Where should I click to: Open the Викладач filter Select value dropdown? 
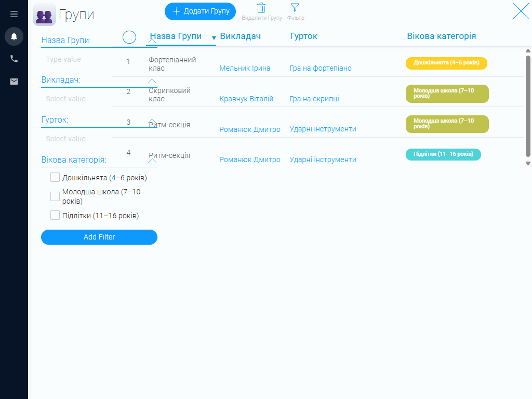[x=77, y=99]
